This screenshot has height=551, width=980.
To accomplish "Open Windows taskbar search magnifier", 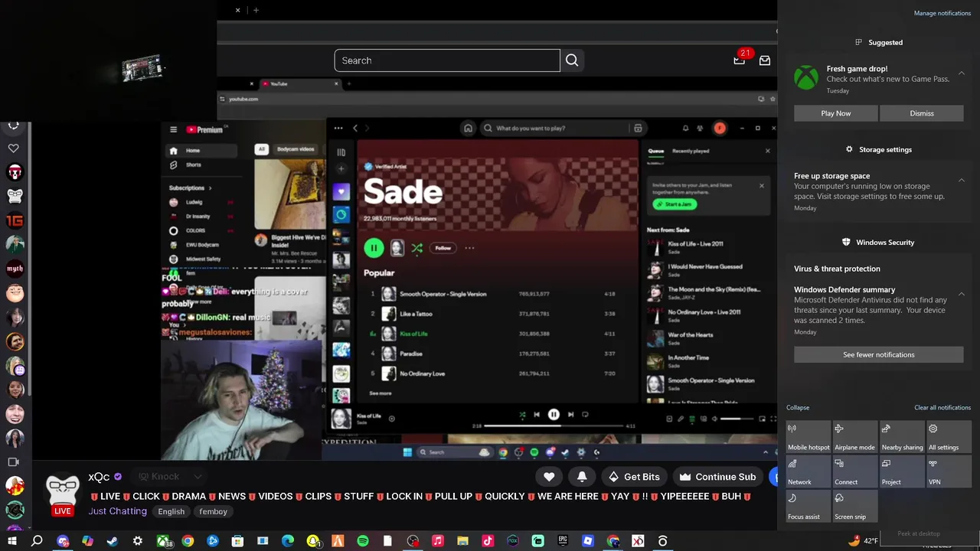I will pos(37,541).
